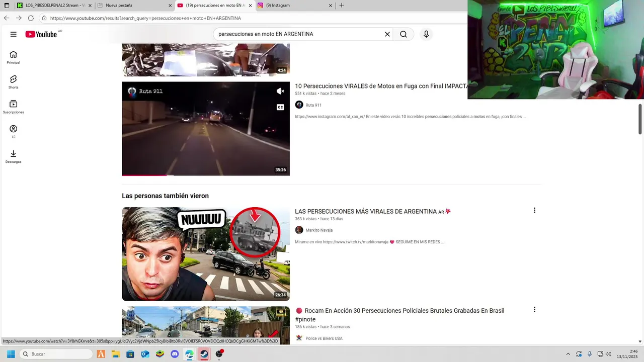
Task: Open OBS Studio from the taskbar
Action: [x=219, y=354]
